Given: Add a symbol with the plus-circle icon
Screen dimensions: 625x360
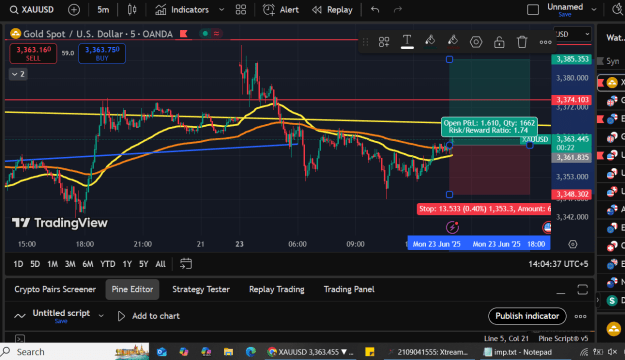Looking at the screenshot, I should pos(74,10).
